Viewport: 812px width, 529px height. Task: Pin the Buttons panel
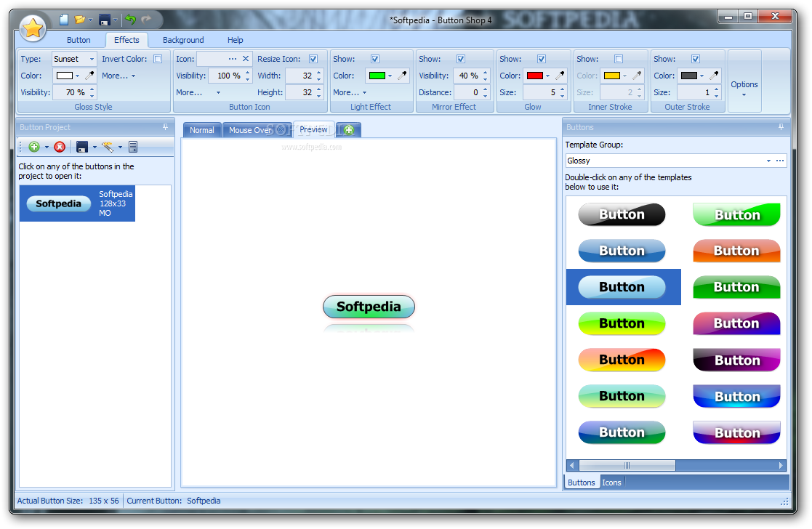click(x=781, y=127)
